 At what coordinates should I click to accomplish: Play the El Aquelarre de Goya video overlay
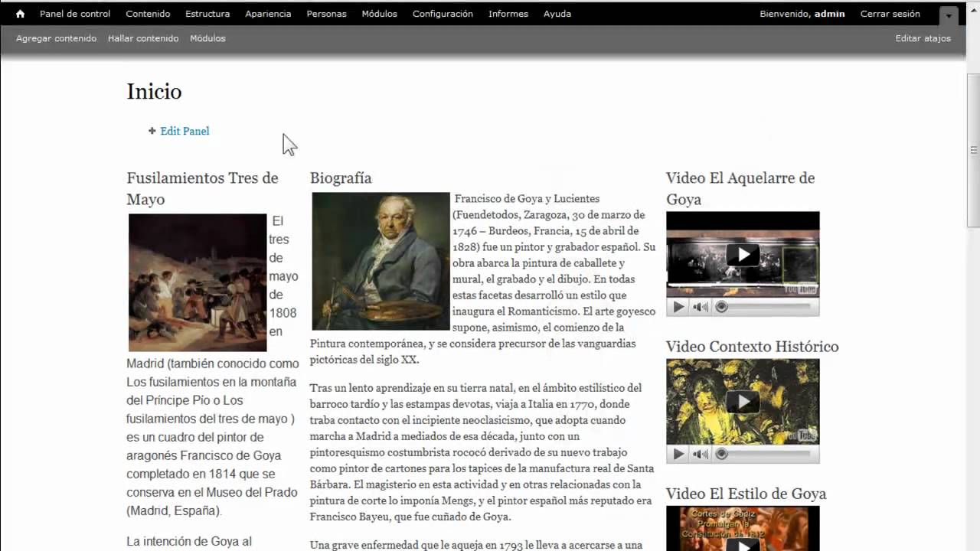pos(743,255)
